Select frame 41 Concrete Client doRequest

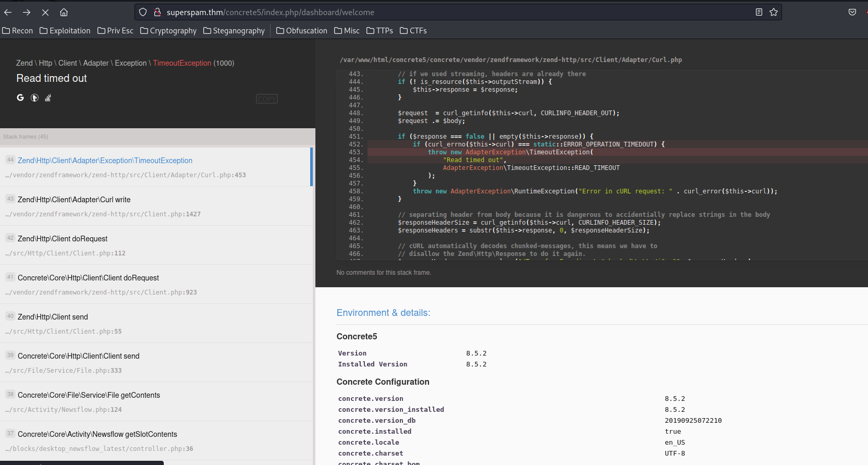point(156,284)
